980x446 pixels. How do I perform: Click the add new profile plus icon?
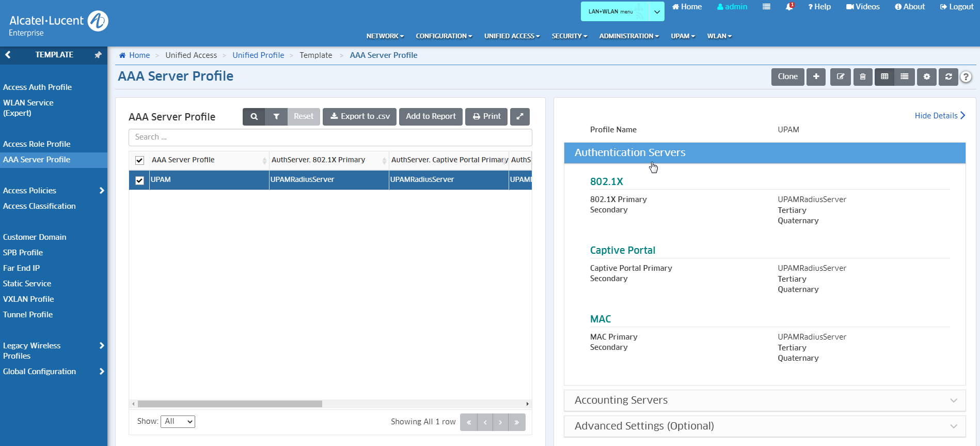tap(816, 76)
